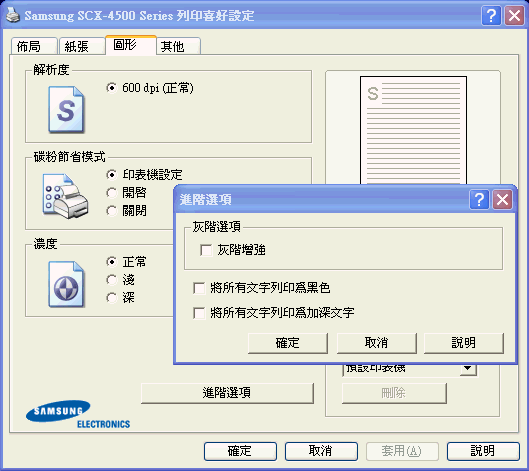Click the toner save printer icon

coord(65,196)
